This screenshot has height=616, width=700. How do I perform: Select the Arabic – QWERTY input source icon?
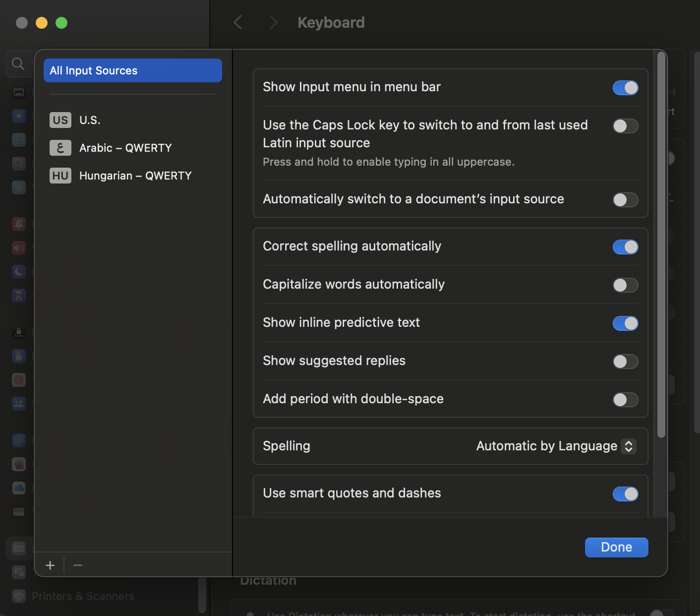60,148
